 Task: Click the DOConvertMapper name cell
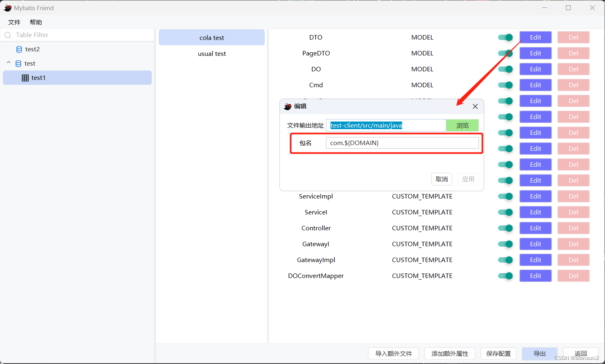pyautogui.click(x=316, y=276)
